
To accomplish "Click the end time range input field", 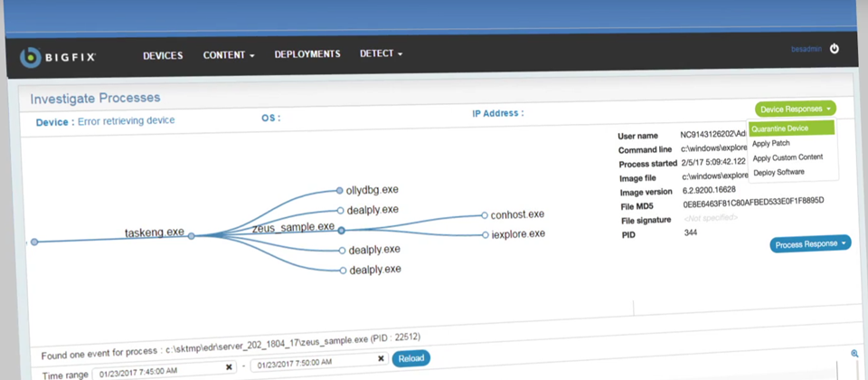I will (x=319, y=361).
